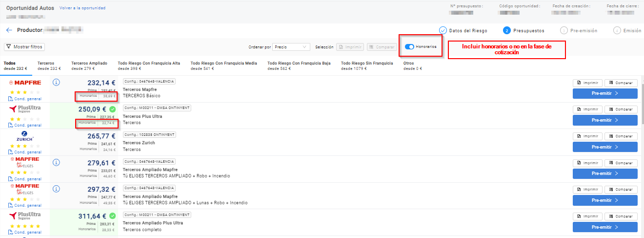Open Cond. general PDF for Mapfre 232,14 €

tap(25, 99)
